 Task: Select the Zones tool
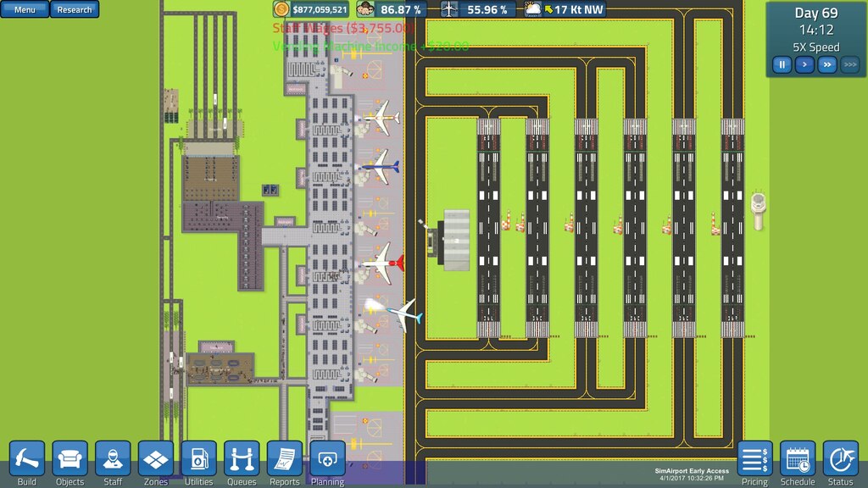tap(156, 458)
